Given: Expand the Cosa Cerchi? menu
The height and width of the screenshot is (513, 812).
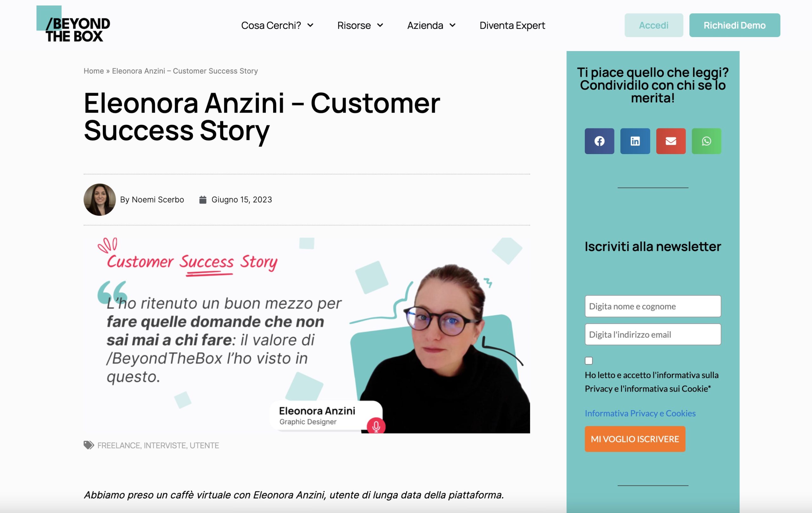Looking at the screenshot, I should click(277, 25).
